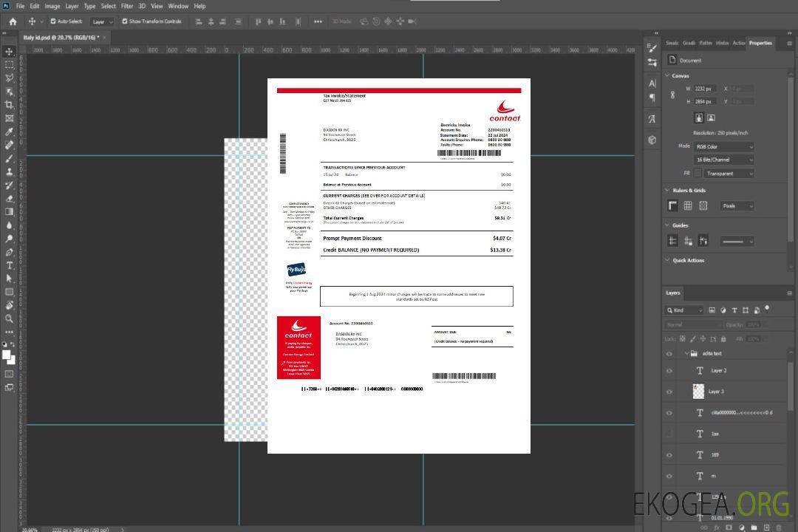Hide the '169' text layer
The height and width of the screenshot is (532, 798).
pos(669,454)
